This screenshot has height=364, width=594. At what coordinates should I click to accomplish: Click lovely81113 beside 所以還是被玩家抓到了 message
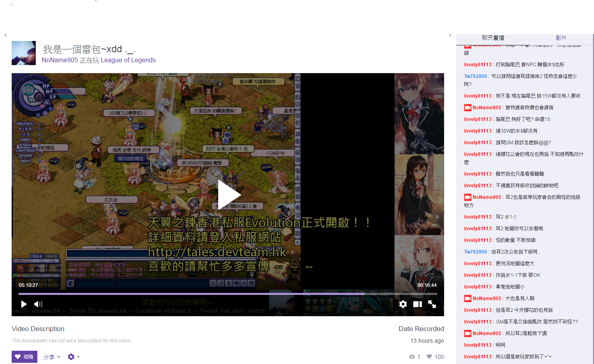[477, 357]
